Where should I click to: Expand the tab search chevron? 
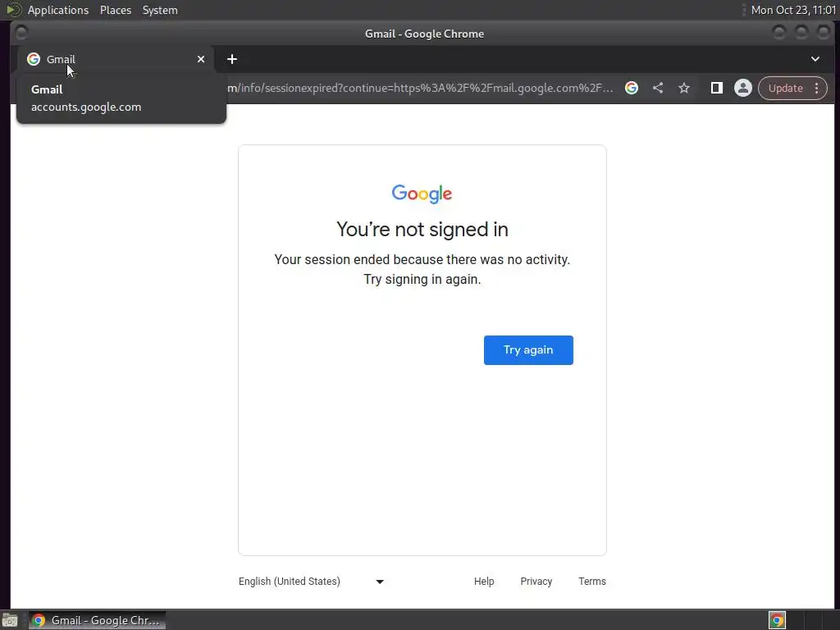click(815, 59)
